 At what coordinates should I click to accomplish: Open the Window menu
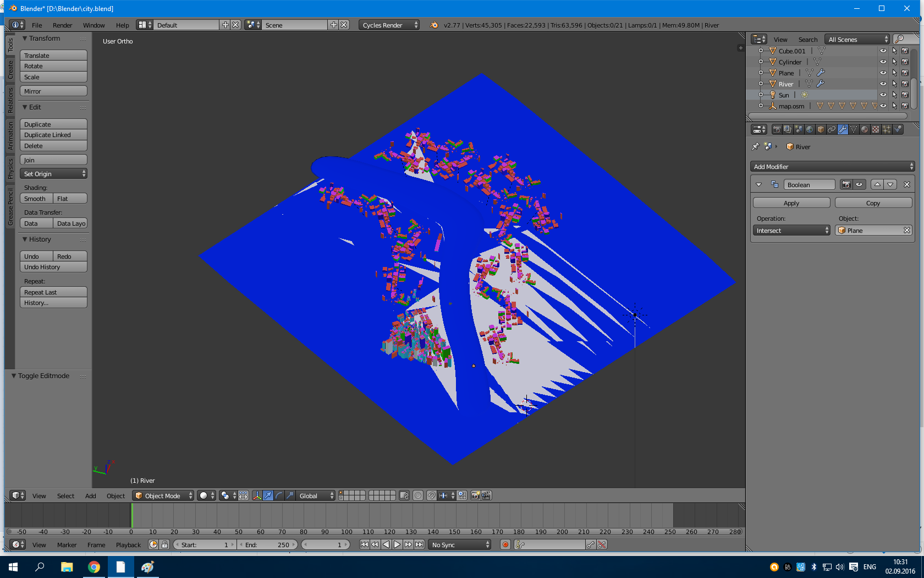94,25
